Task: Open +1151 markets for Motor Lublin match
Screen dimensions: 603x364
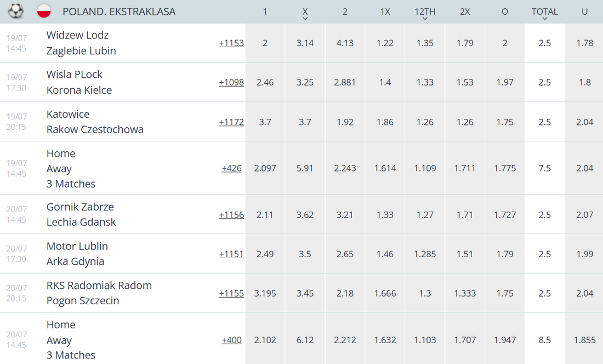Action: pos(231,254)
